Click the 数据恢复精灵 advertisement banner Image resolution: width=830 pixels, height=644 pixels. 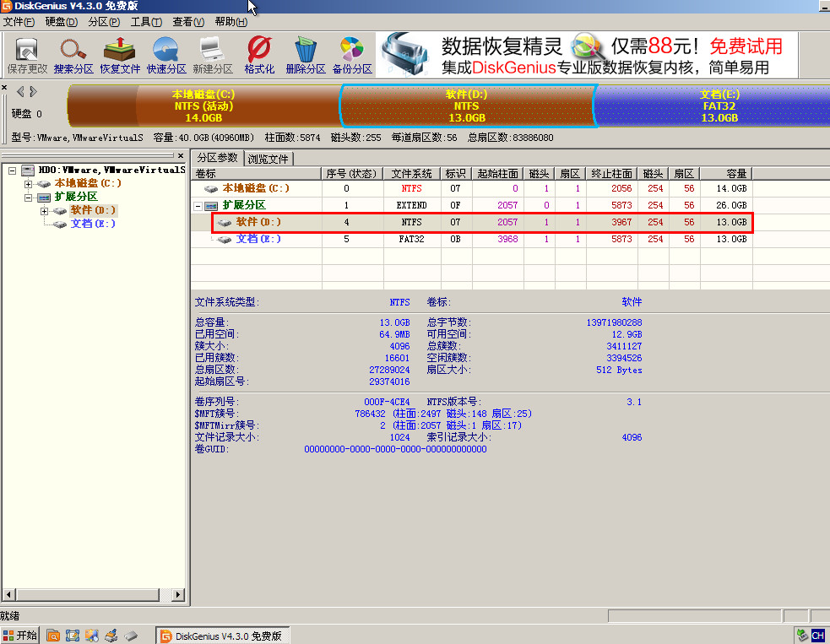587,55
